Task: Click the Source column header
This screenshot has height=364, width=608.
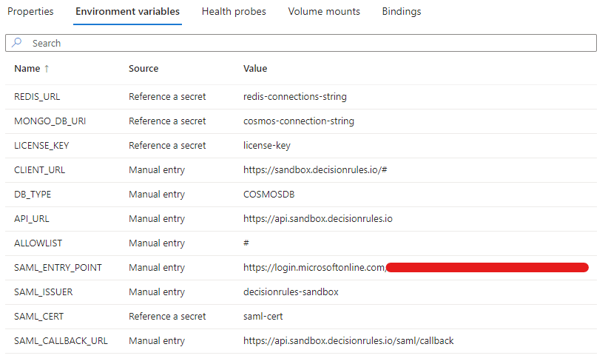Action: click(x=143, y=69)
